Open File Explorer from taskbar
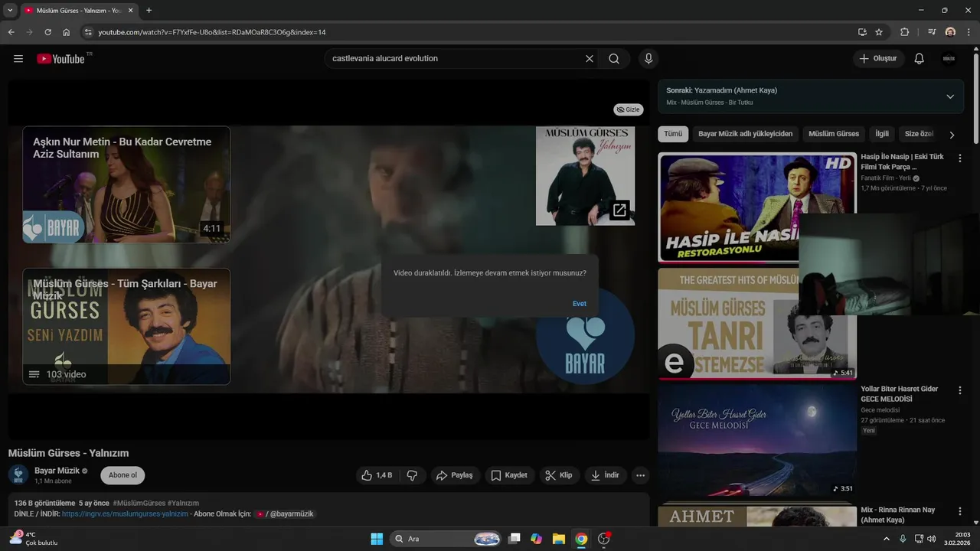The image size is (980, 551). (559, 539)
